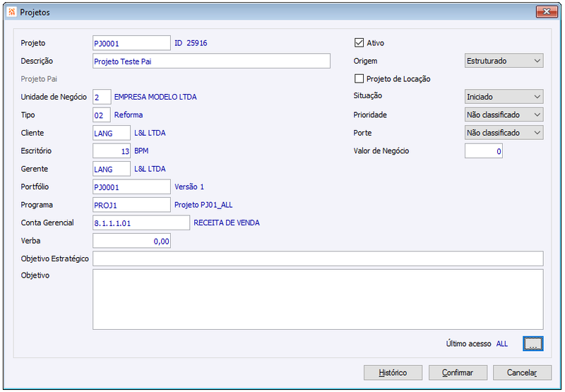Image resolution: width=565 pixels, height=392 pixels.
Task: Open the Prioridade dropdown
Action: [x=504, y=114]
